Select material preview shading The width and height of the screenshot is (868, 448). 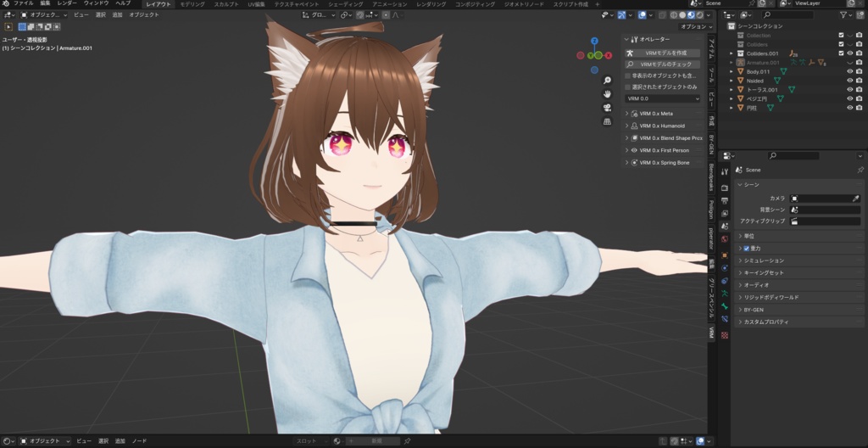coord(691,15)
